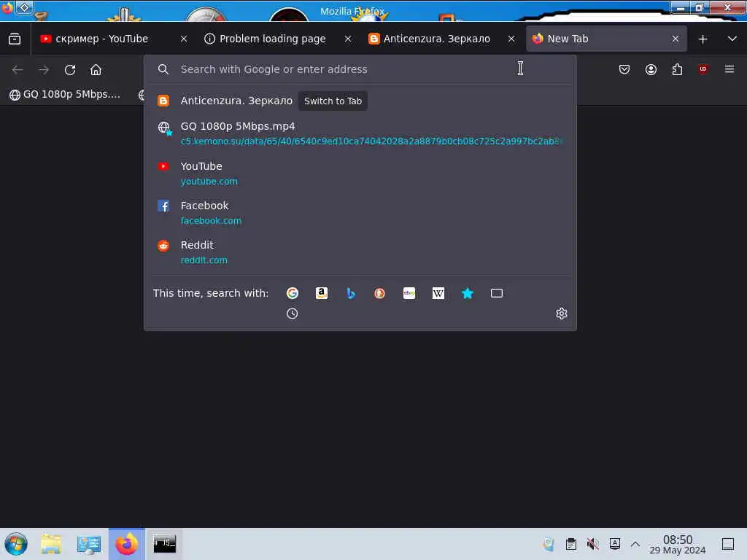Viewport: 747px width, 560px height.
Task: Open the kemono.su data URL link
Action: tap(371, 141)
